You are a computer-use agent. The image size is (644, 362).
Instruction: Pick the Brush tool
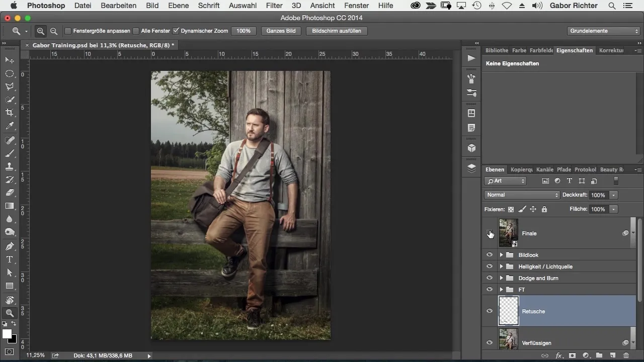[10, 153]
